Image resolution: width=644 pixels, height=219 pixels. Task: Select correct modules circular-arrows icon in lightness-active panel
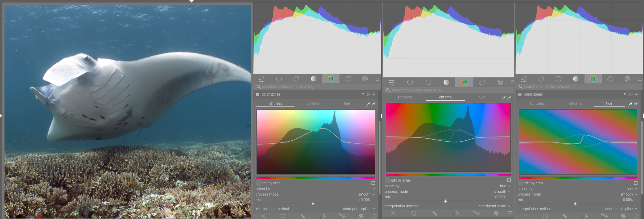(x=348, y=79)
